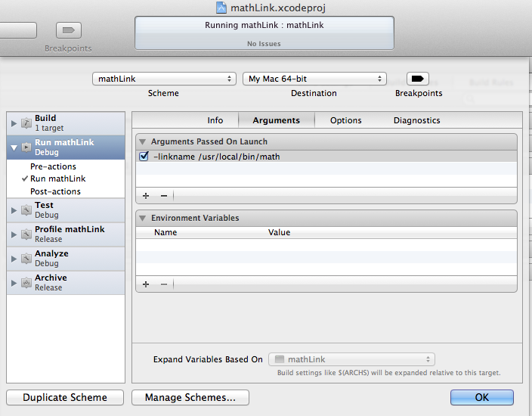532x416 pixels.
Task: Select the checked Run mathLink sub-item
Action: coord(57,179)
